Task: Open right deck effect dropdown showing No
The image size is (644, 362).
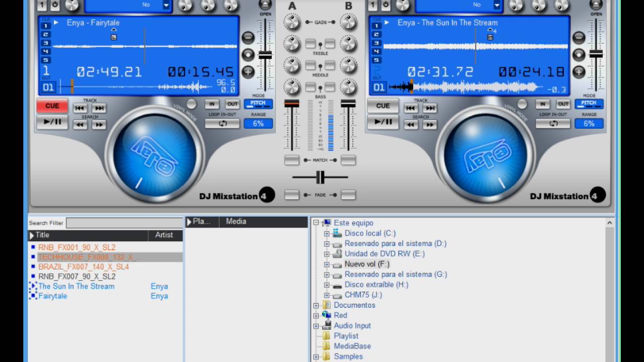Action: (497, 5)
